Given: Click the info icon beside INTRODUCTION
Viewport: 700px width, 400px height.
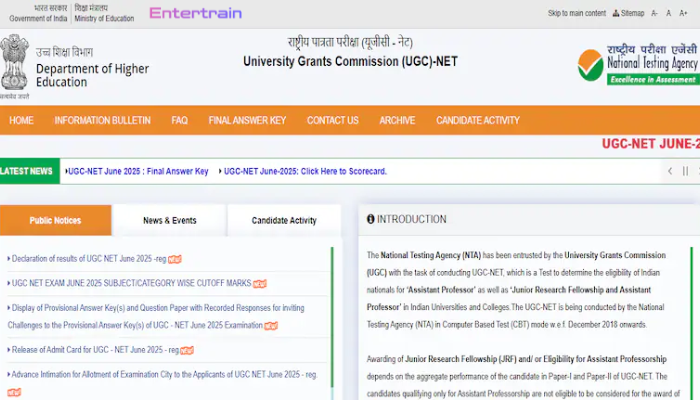Looking at the screenshot, I should click(371, 219).
